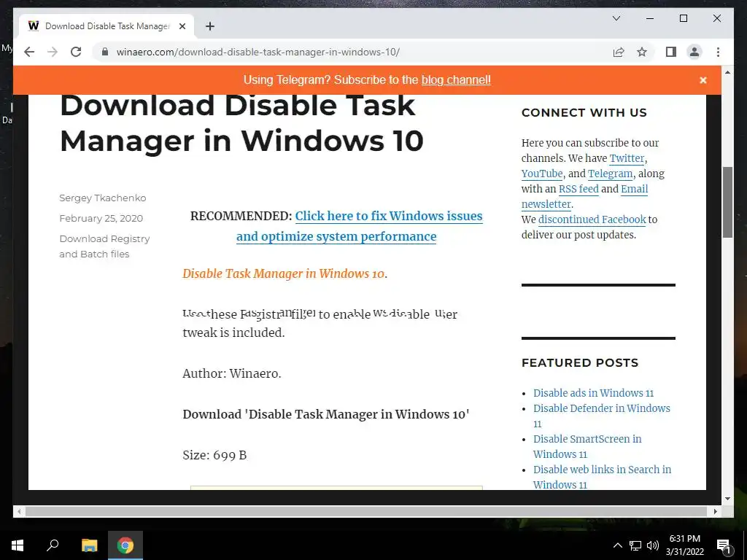This screenshot has height=560, width=747.
Task: Open File Explorer from taskbar
Action: point(89,545)
